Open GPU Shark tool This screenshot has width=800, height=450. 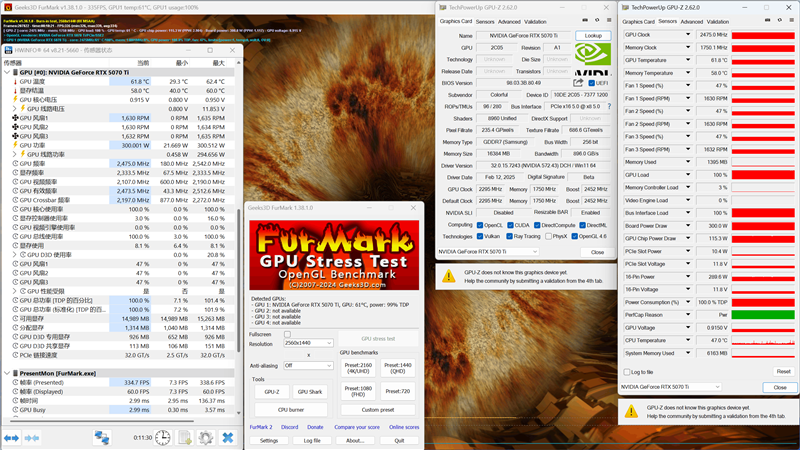(310, 392)
